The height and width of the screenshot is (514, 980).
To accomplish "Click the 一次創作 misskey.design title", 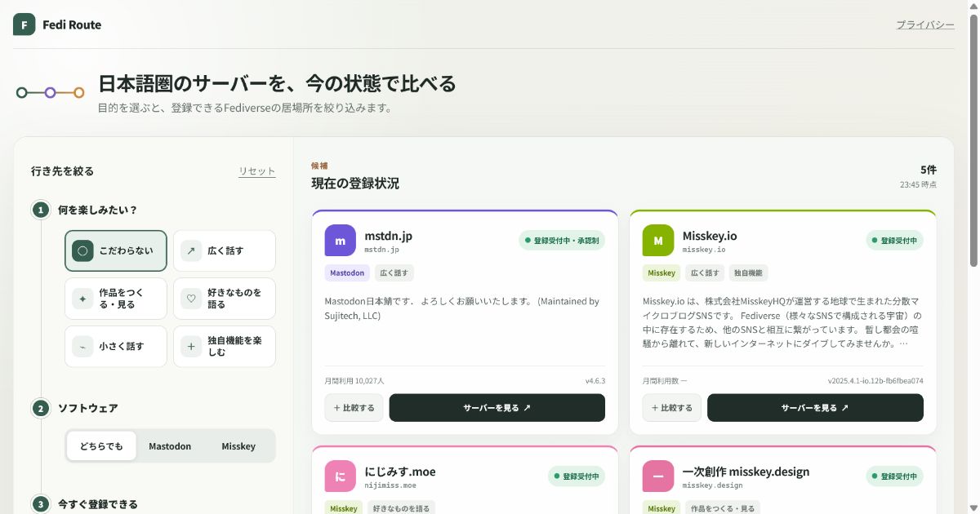I will [746, 472].
